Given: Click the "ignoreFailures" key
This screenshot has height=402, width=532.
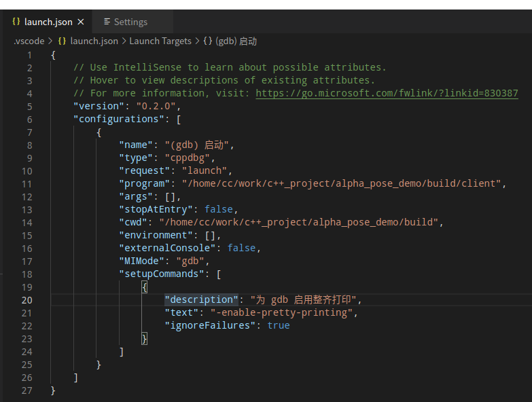Looking at the screenshot, I should pyautogui.click(x=210, y=325).
